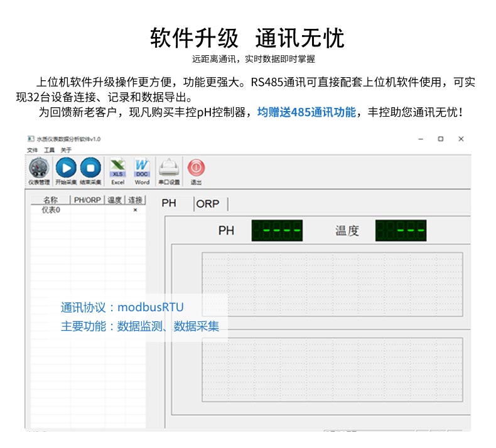The image size is (496, 448).
Task: Open 仪表管理 instrument management gauge icon
Action: (x=39, y=171)
